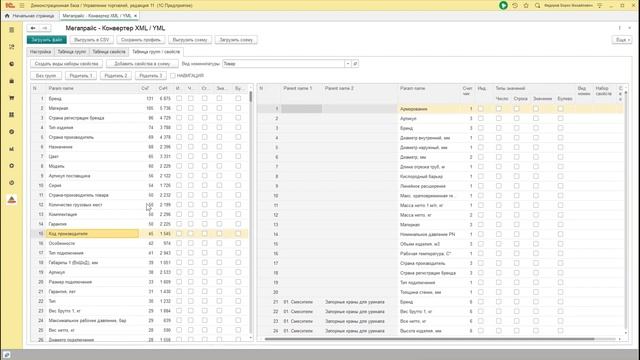This screenshot has height=360, width=640.
Task: Select Назначение row in left table
Action: (140, 147)
